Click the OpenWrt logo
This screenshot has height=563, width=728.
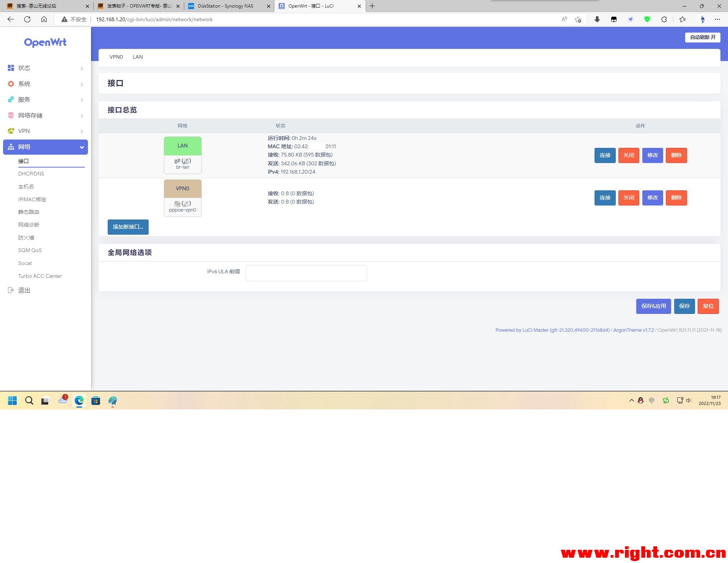pyautogui.click(x=45, y=42)
